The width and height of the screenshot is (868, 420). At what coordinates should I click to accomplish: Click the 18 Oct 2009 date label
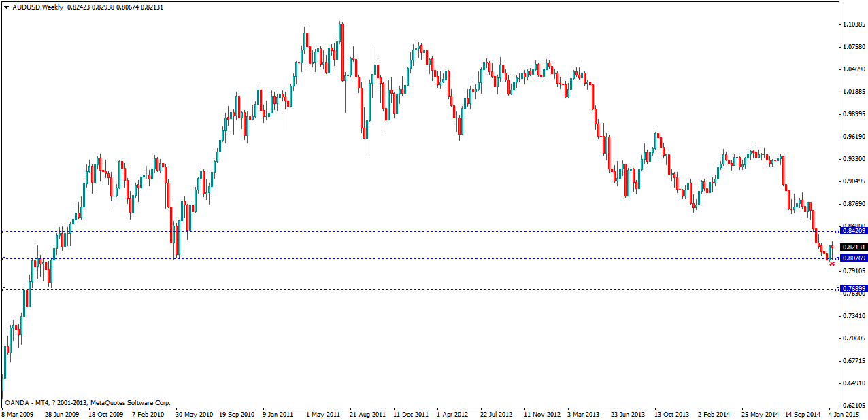[106, 414]
